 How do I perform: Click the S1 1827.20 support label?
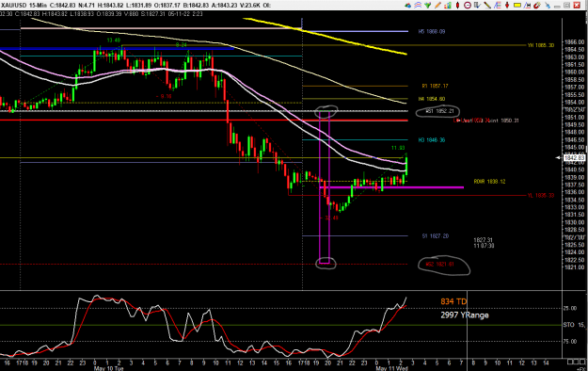(436, 236)
